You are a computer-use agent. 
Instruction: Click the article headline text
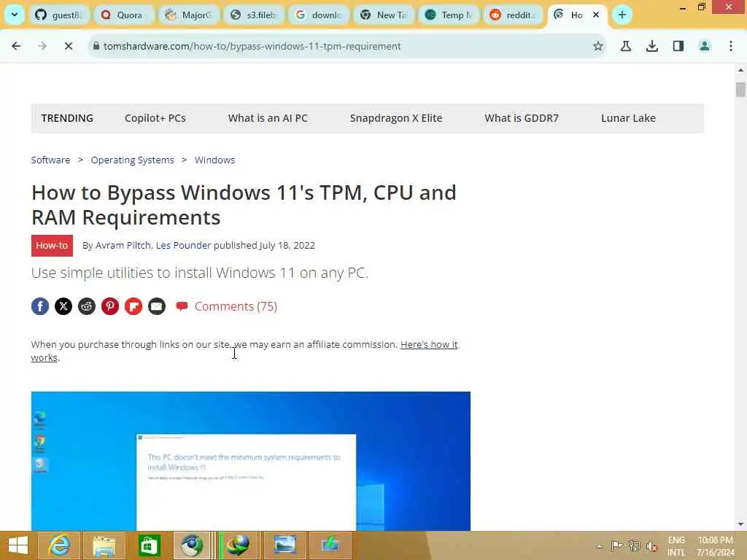pos(244,205)
